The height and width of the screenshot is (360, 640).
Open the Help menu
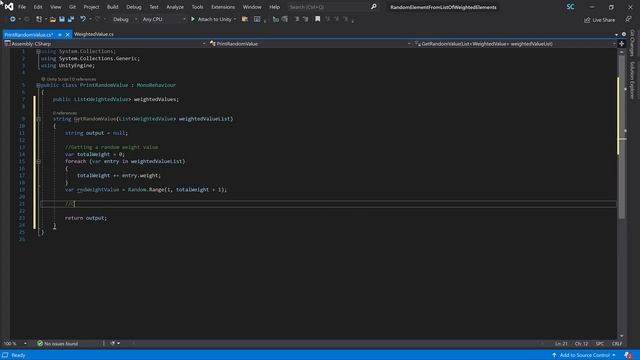point(274,7)
